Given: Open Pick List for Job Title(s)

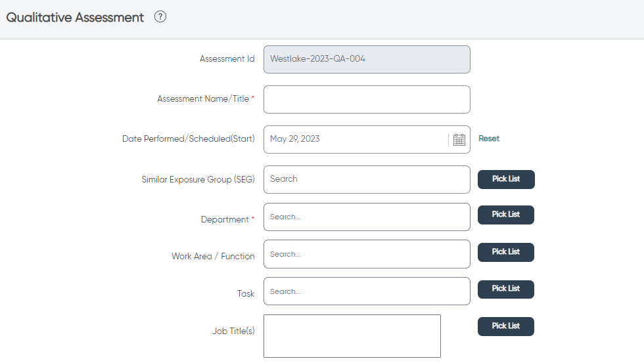Looking at the screenshot, I should pos(506,326).
